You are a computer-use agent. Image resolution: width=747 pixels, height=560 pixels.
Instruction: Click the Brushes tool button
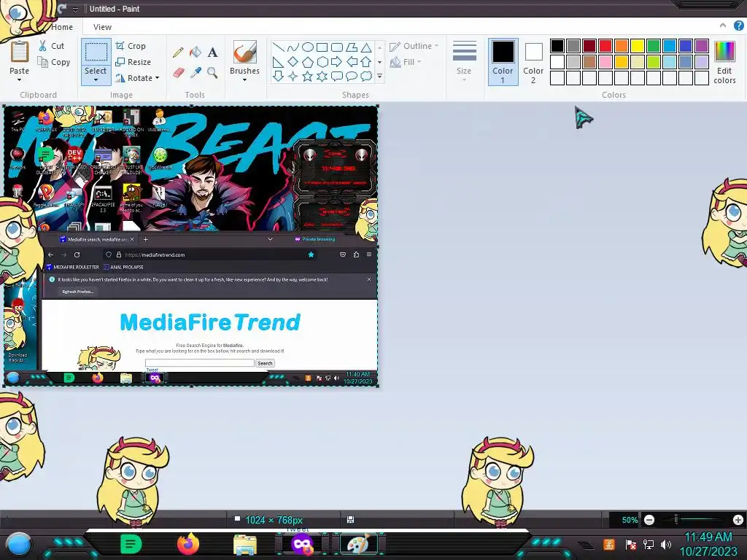[245, 58]
